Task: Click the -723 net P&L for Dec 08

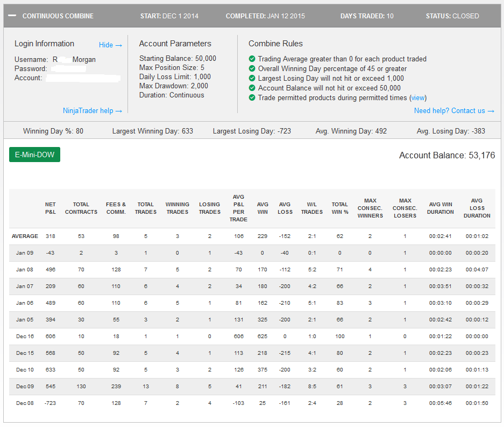Action: click(50, 403)
